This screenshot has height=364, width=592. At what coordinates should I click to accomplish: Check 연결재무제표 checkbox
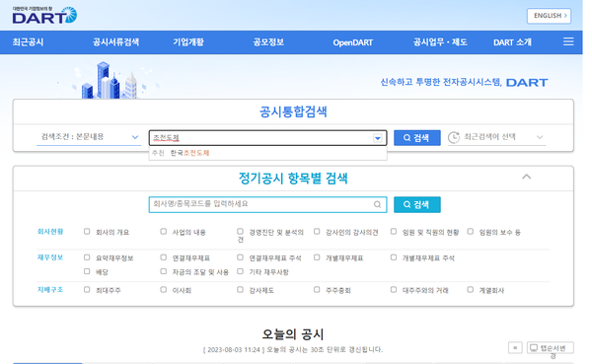[164, 257]
